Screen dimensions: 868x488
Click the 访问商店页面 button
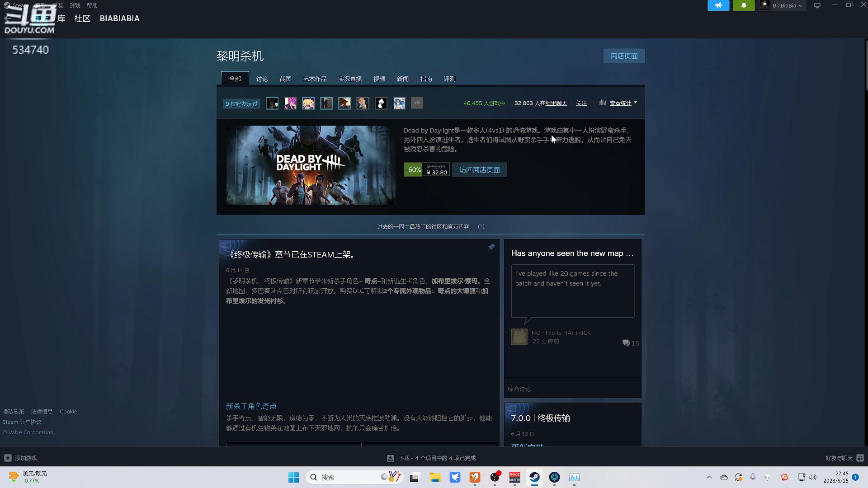[x=480, y=170]
